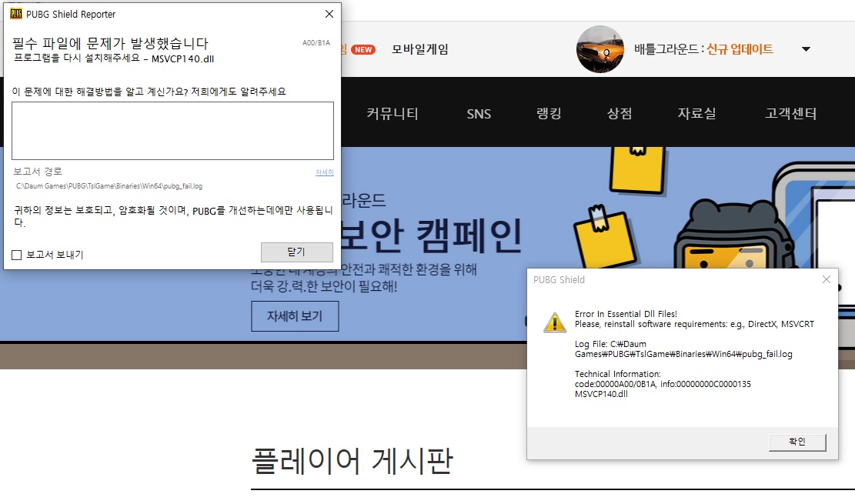Open the 커뮤니티 menu on the website
Image resolution: width=855 pixels, height=504 pixels.
coord(392,113)
